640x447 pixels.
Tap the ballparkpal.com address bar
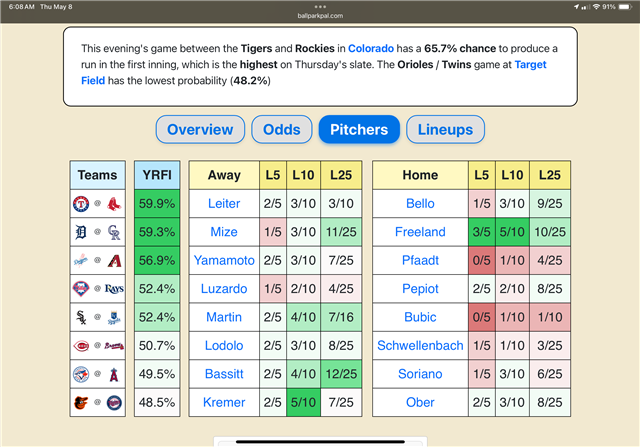tap(320, 16)
